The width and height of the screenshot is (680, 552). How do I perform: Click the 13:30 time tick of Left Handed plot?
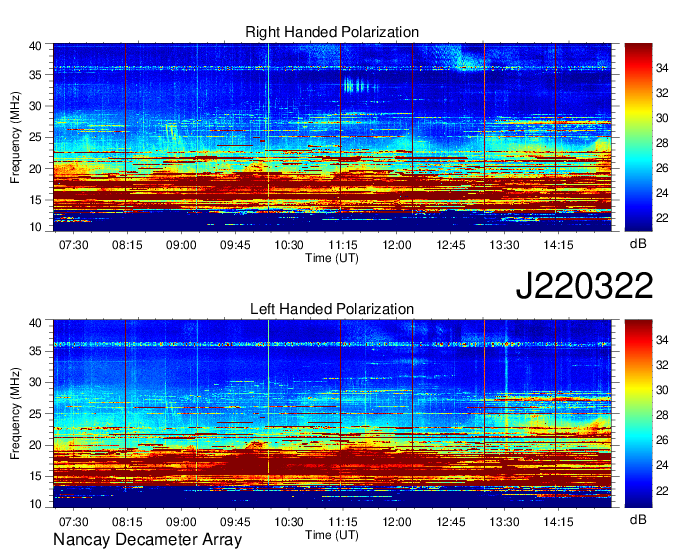coord(504,522)
